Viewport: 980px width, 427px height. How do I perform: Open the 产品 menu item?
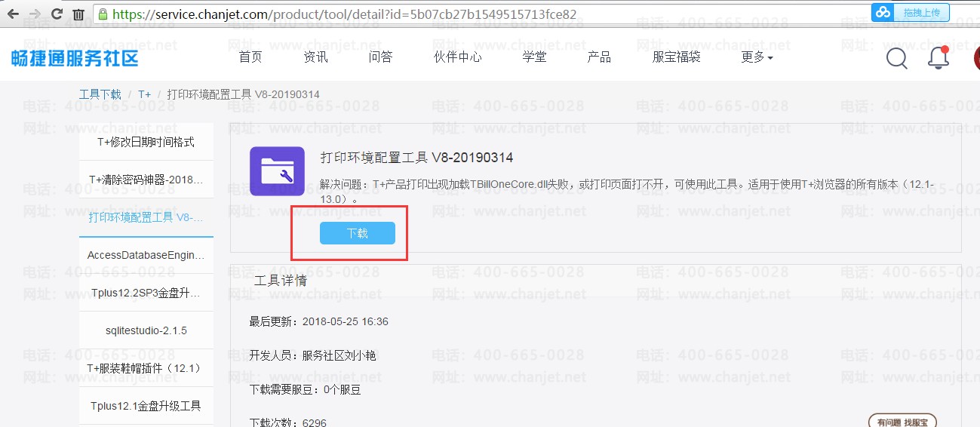click(599, 57)
